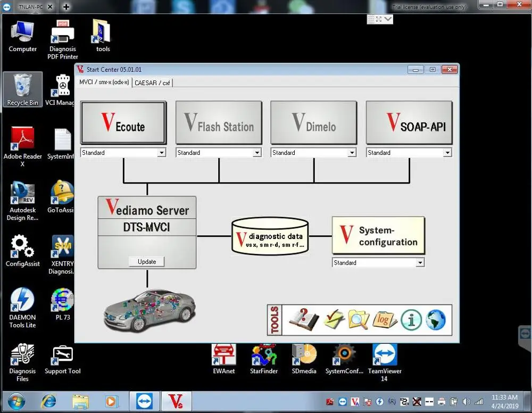Expand the Dimelo Standard dropdown
This screenshot has width=532, height=413.
pos(352,153)
